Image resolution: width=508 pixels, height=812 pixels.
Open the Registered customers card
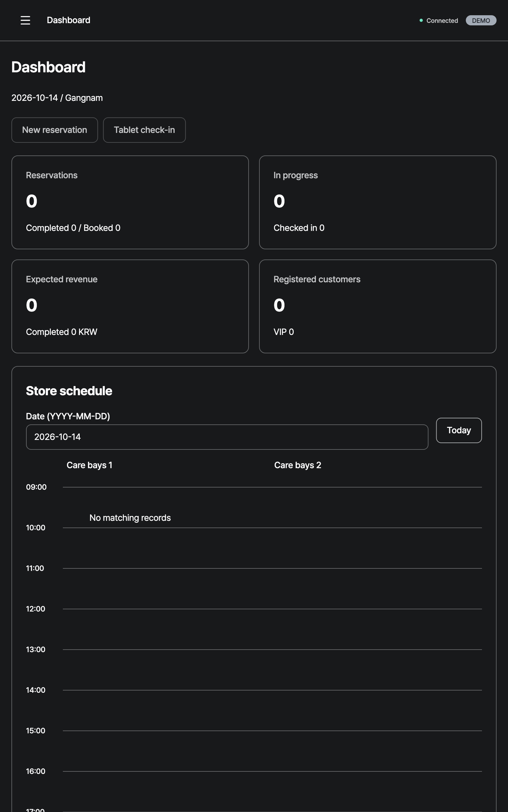pyautogui.click(x=378, y=306)
